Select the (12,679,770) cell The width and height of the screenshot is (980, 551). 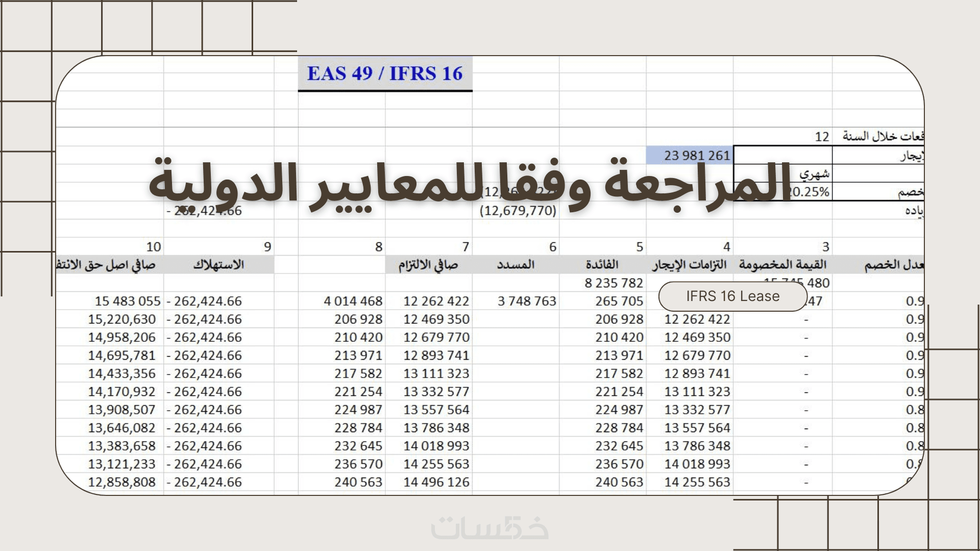pyautogui.click(x=518, y=211)
